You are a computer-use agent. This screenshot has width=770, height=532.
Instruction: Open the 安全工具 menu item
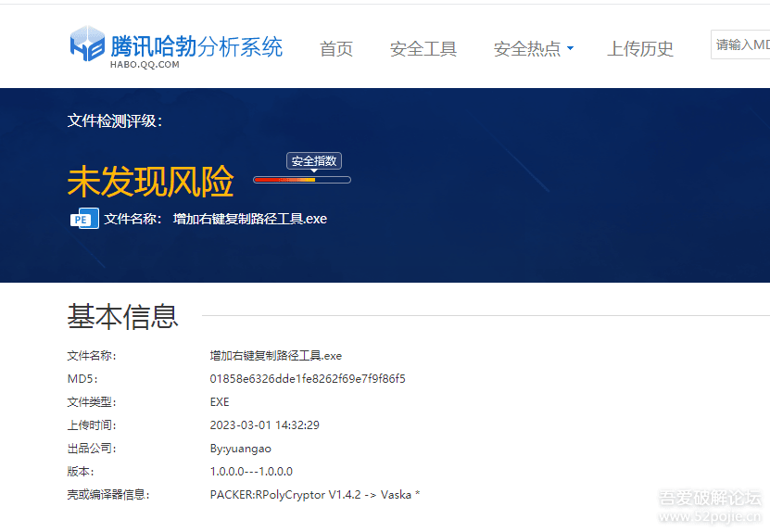coord(423,48)
